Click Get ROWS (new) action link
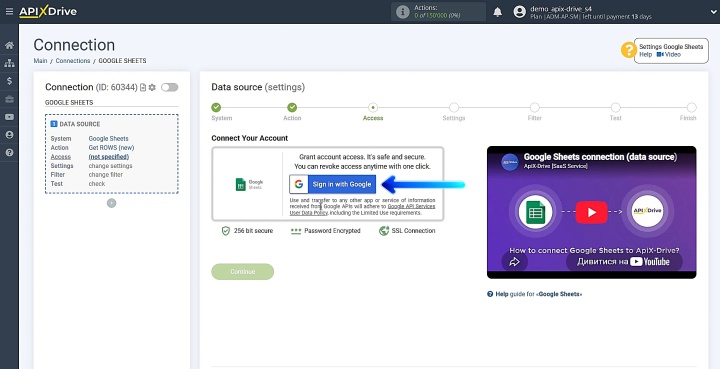This screenshot has width=720, height=369. tap(111, 148)
